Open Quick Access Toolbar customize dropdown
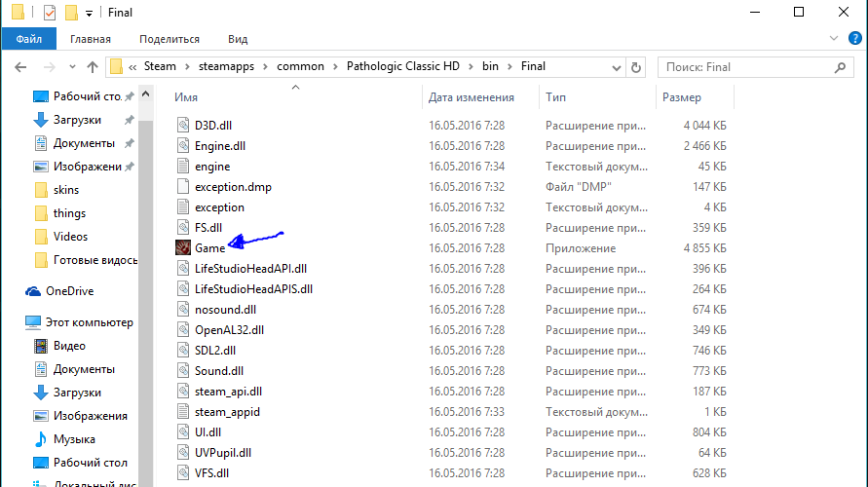 point(89,14)
